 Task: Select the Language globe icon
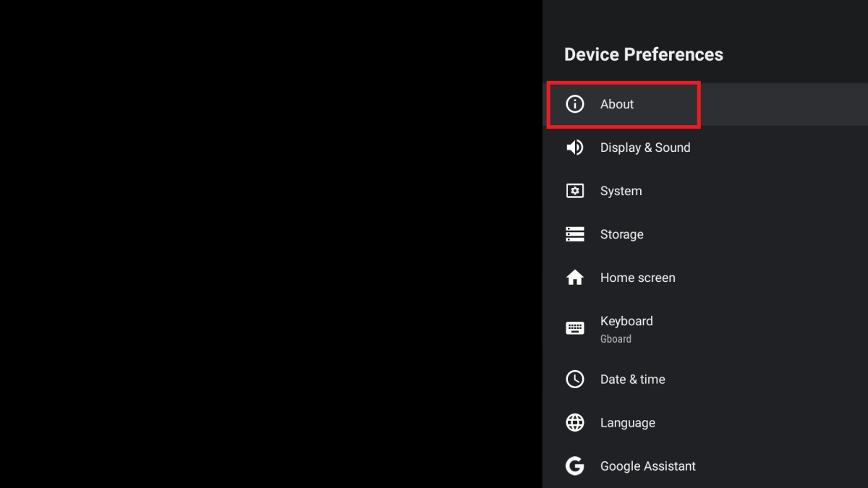tap(574, 422)
